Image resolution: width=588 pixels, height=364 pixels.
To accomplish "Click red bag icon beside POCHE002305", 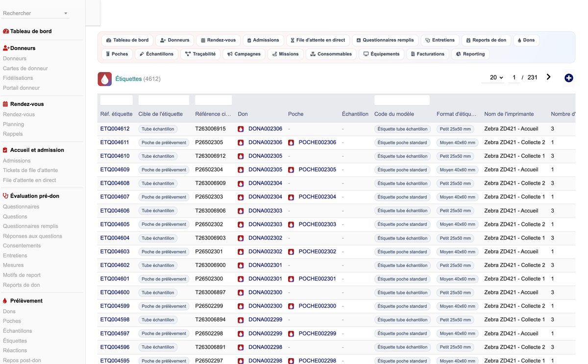I will pos(291,170).
